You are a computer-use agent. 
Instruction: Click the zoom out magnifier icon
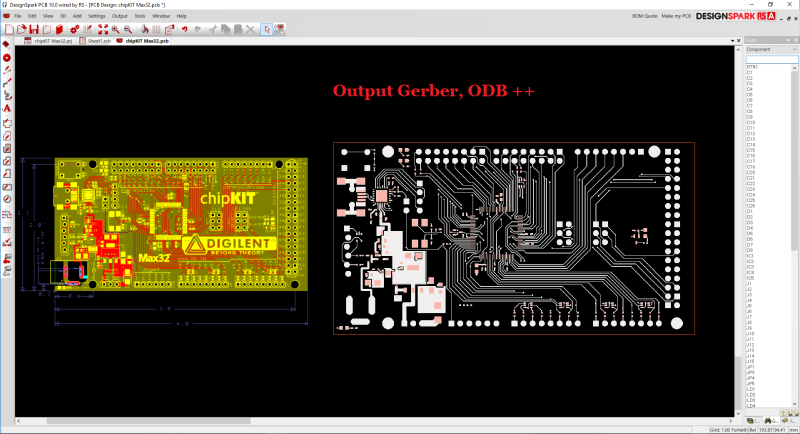click(128, 30)
